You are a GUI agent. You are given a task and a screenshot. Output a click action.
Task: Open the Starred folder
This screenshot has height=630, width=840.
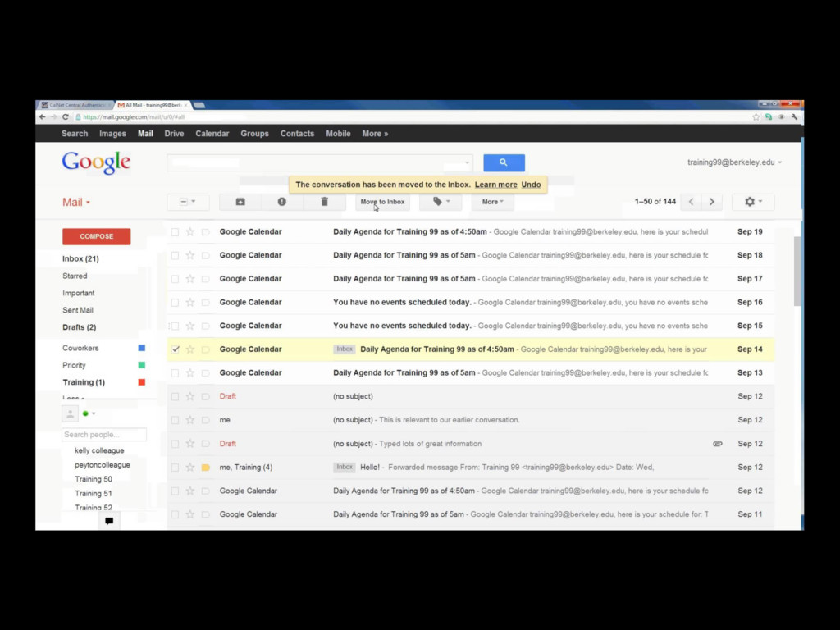(x=75, y=276)
